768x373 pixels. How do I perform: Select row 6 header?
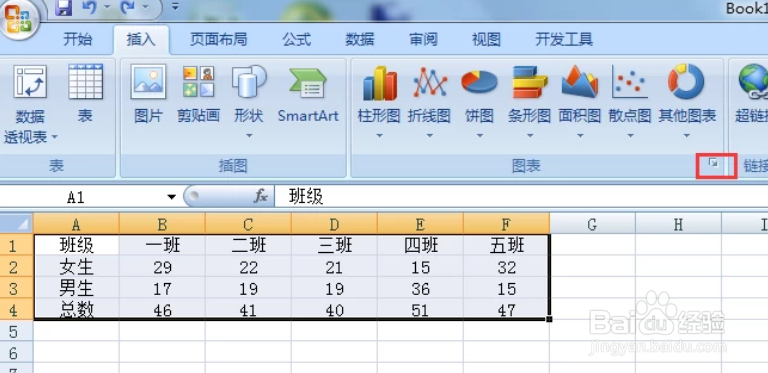click(17, 352)
